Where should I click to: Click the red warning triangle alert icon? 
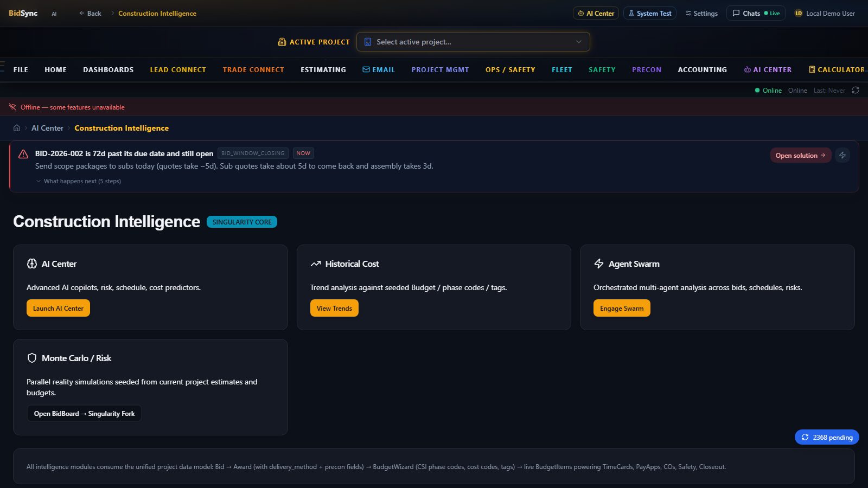pyautogui.click(x=23, y=154)
